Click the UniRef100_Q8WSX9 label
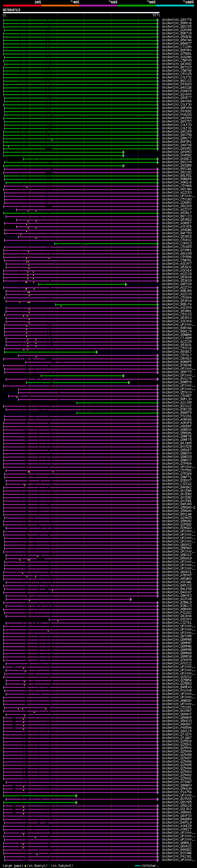This screenshot has width=197, height=868. 177,457
